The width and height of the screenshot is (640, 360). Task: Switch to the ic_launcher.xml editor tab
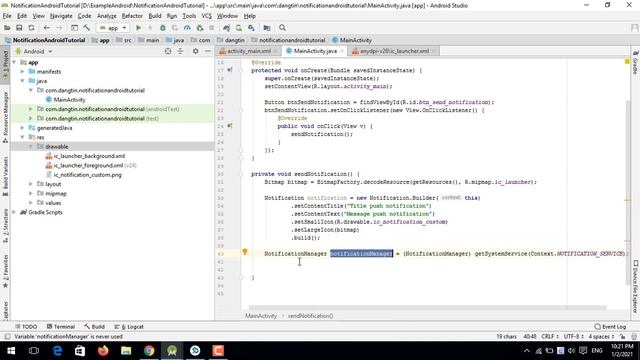click(x=394, y=51)
